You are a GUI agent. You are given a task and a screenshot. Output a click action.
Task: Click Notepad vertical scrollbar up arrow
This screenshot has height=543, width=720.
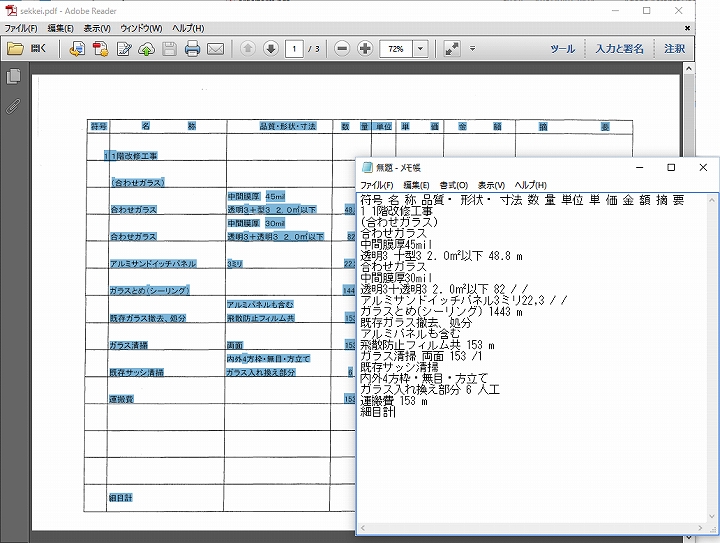pos(712,200)
